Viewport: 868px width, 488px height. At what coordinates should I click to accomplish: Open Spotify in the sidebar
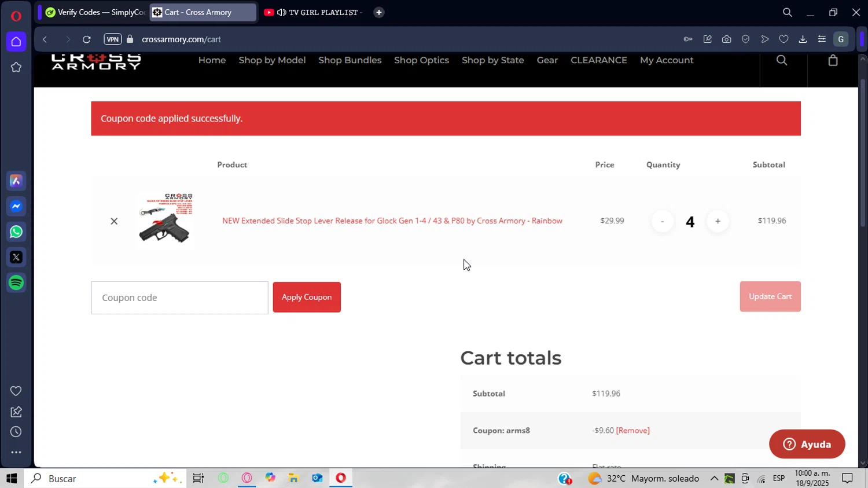point(16,283)
